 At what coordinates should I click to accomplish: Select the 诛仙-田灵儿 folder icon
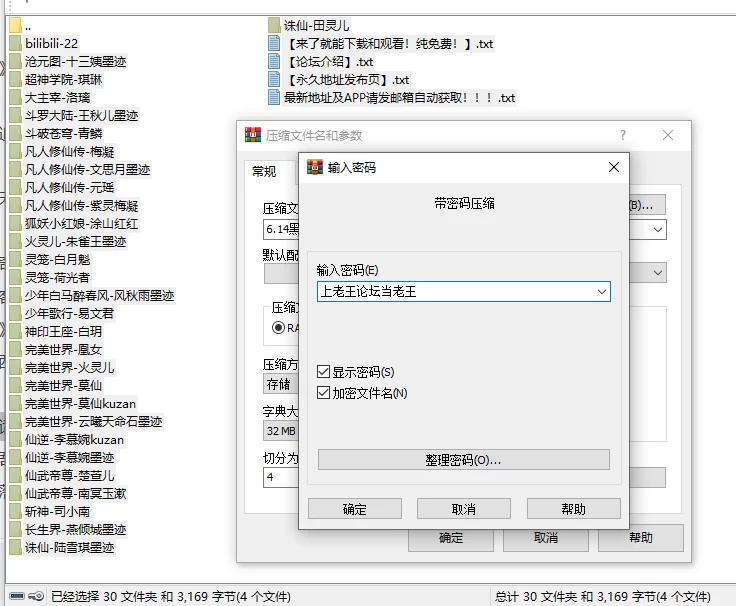[275, 25]
